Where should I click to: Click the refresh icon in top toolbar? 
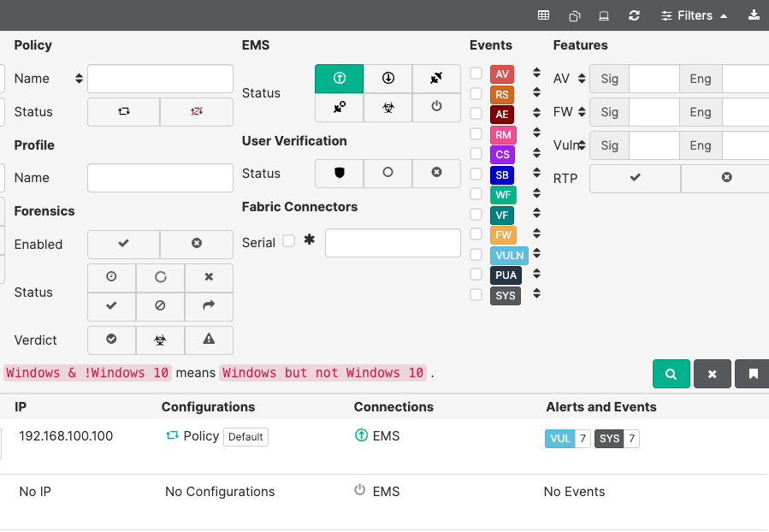click(634, 15)
